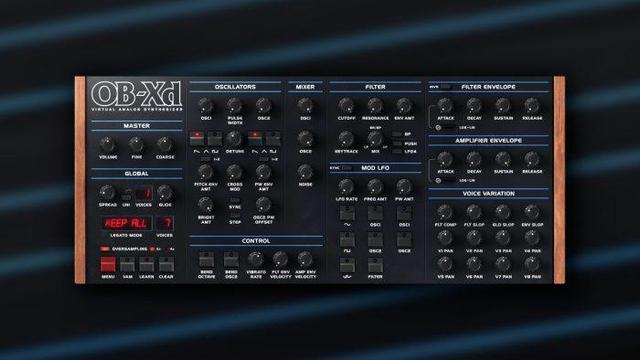Click the FLT COMP knob
Screen dimensions: 640x360
pos(445,212)
